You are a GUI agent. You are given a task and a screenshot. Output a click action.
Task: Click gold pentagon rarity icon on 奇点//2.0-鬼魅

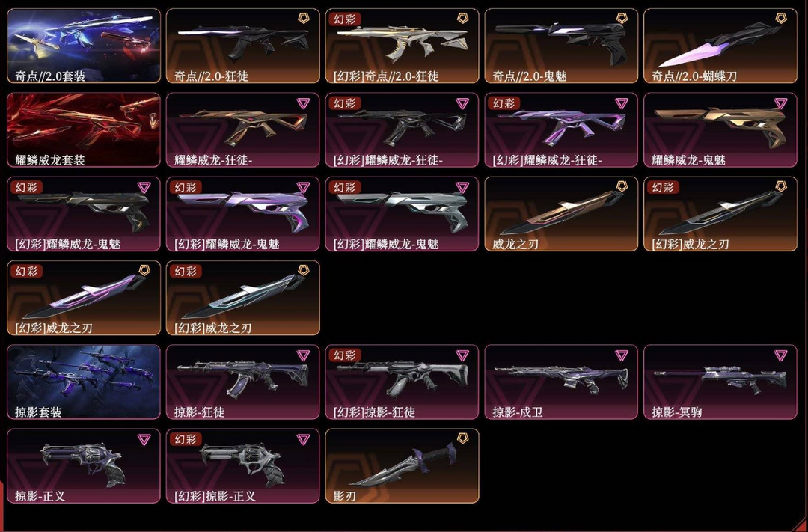(622, 19)
